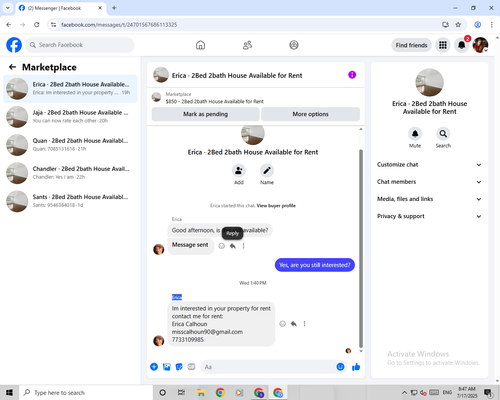Open File Explorer from the taskbar
Image resolution: width=500 pixels, height=400 pixels.
point(201,393)
